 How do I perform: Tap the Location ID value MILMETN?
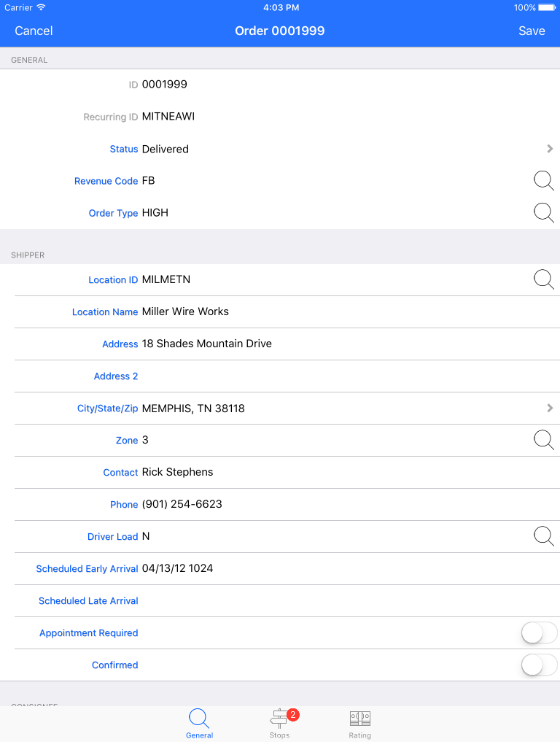coord(166,279)
